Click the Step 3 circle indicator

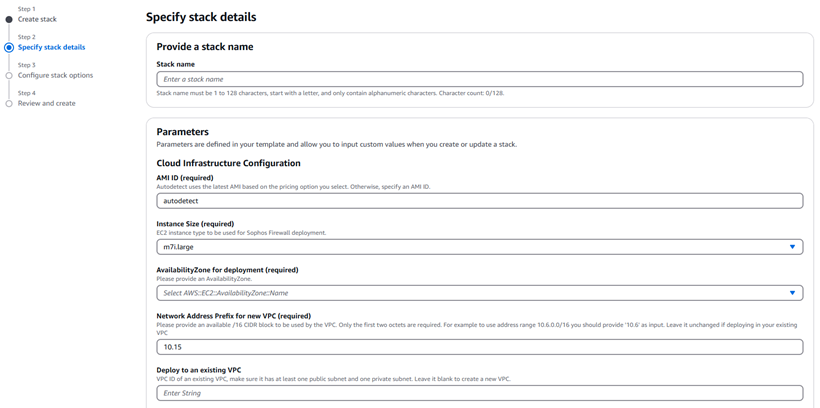9,75
